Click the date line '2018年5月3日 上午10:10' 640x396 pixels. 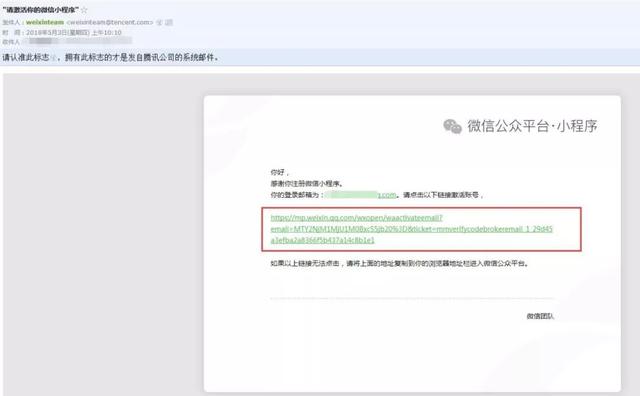[73, 32]
